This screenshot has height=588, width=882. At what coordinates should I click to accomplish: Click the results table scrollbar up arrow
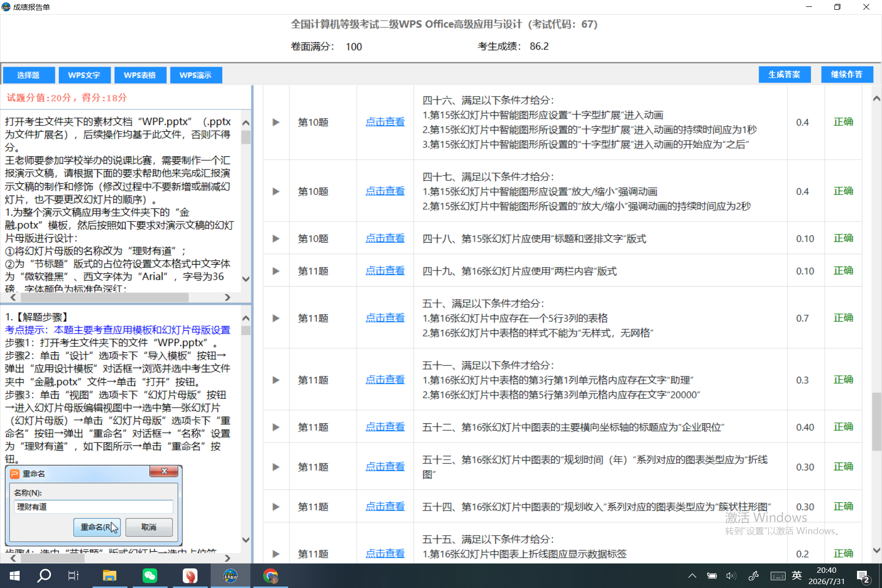click(x=877, y=98)
